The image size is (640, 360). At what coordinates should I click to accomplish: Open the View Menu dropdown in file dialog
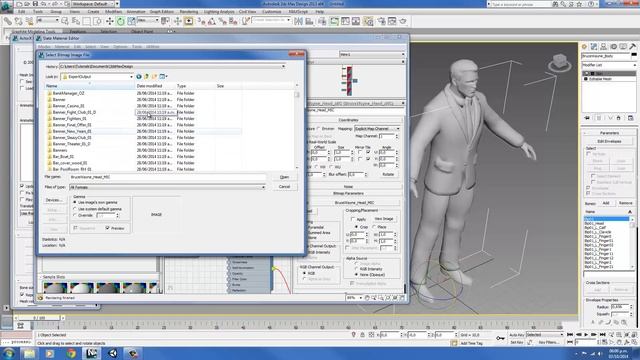coord(164,76)
